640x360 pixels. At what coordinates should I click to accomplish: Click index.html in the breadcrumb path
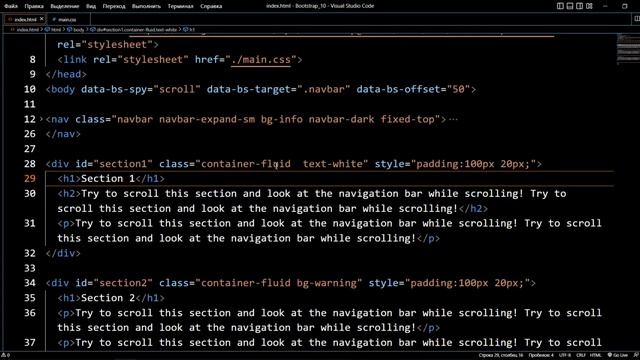(x=27, y=29)
